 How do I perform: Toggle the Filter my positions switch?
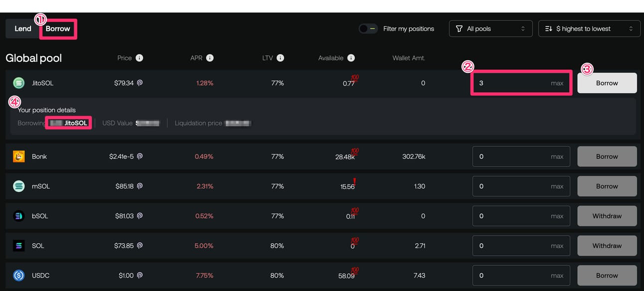368,29
